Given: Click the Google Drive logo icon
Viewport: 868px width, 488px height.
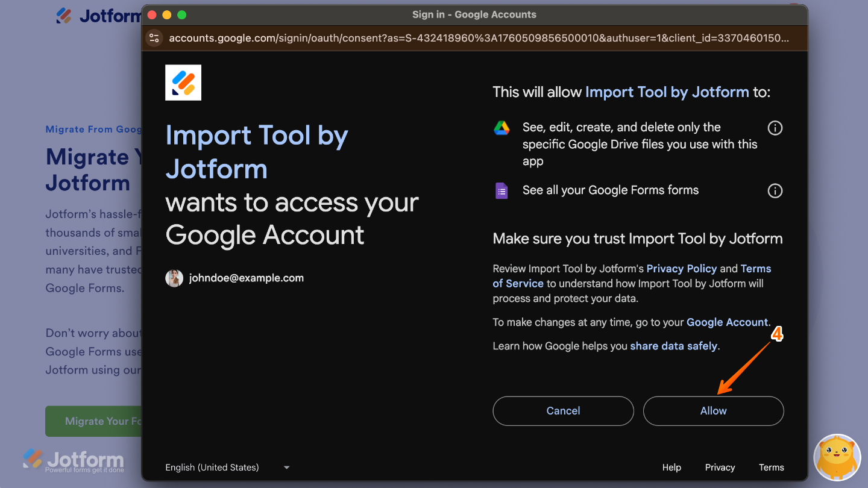Looking at the screenshot, I should tap(502, 128).
